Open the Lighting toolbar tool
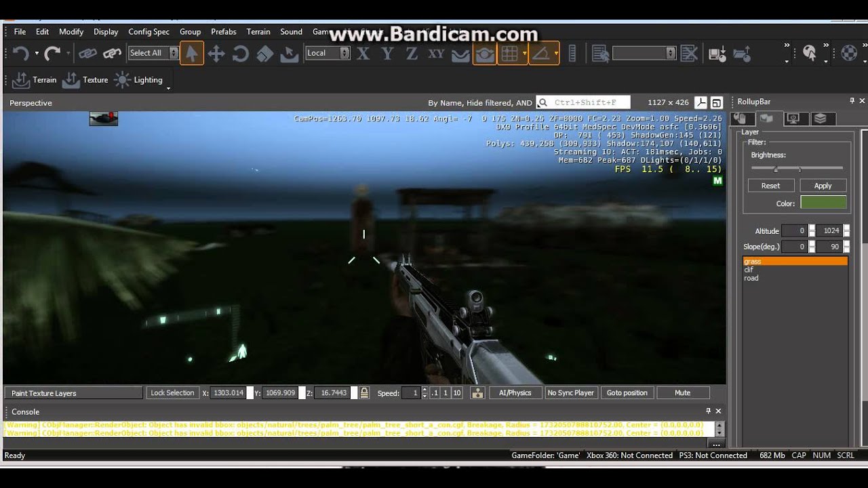This screenshot has height=488, width=868. pyautogui.click(x=139, y=80)
